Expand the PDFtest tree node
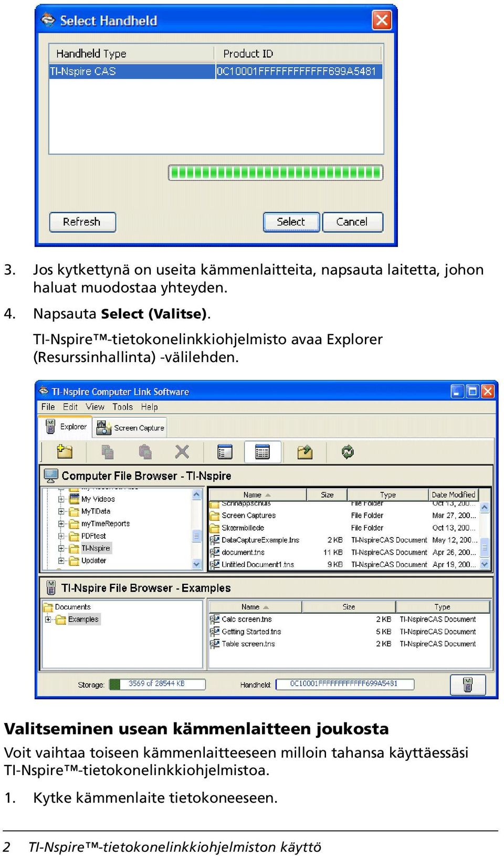504x856 pixels. tap(61, 536)
